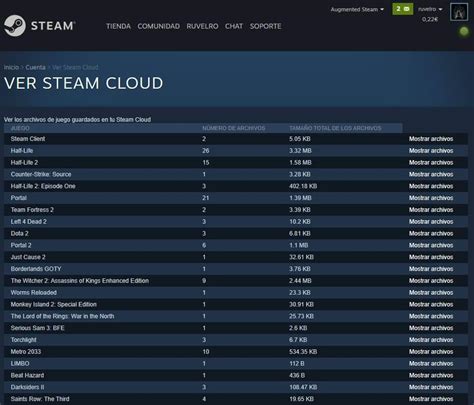
Task: Open the notifications envelope button
Action: [x=403, y=9]
